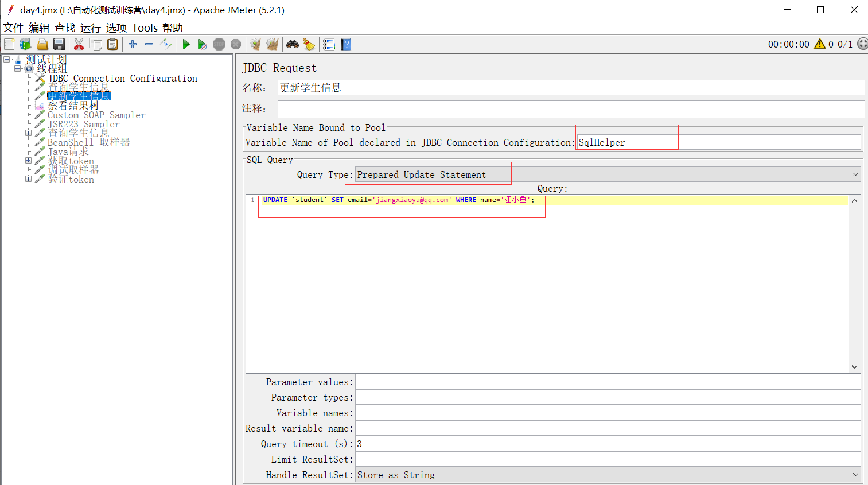
Task: Expand the 查询学生信息 node with plus toggle
Action: [x=28, y=133]
